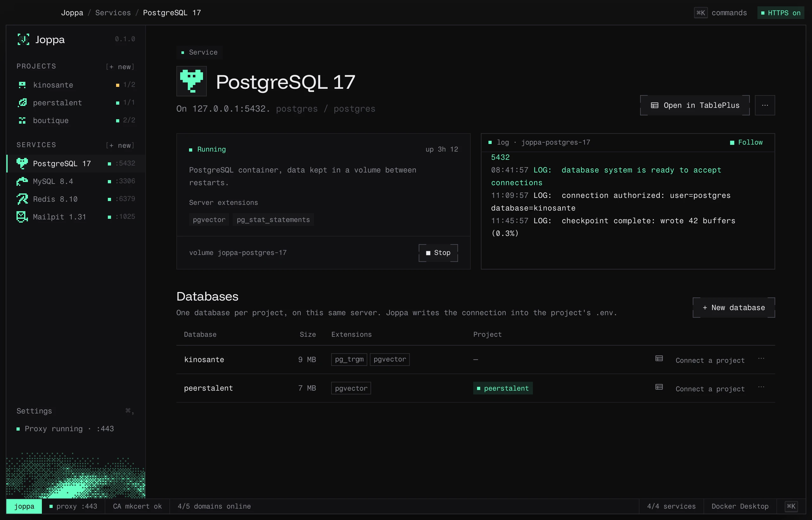Image resolution: width=812 pixels, height=520 pixels.
Task: Open peerstalent row ellipsis menu
Action: [761, 387]
